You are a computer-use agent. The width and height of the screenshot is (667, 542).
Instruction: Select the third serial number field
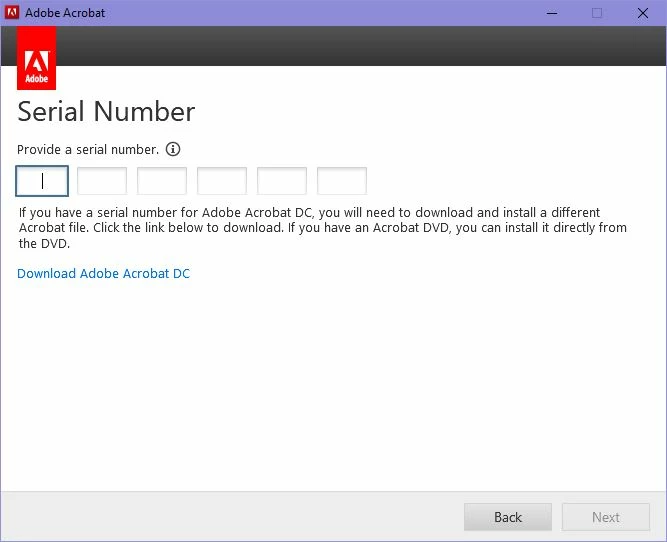pyautogui.click(x=162, y=181)
